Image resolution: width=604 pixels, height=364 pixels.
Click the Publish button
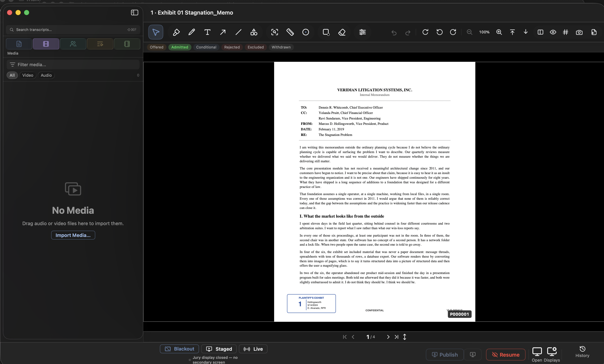click(445, 355)
